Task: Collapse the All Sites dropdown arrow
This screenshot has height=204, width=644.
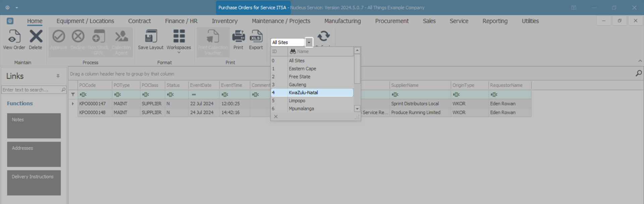Action: click(x=309, y=43)
